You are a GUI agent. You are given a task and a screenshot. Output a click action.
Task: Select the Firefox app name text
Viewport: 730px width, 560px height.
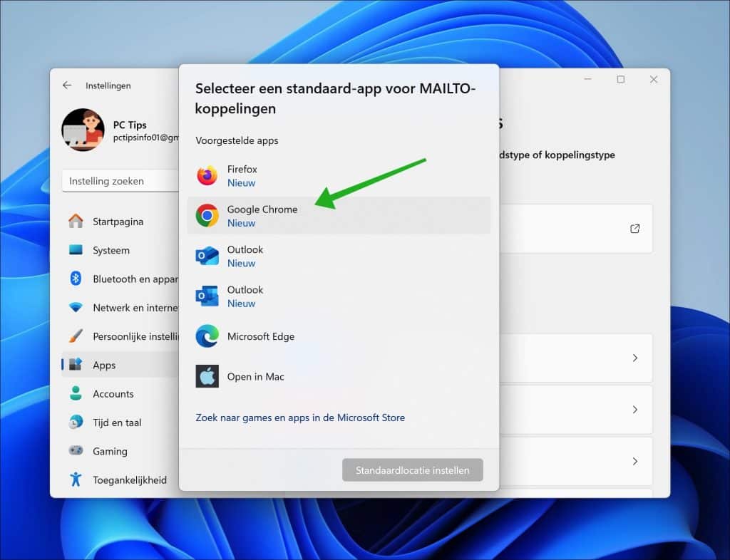coord(242,170)
